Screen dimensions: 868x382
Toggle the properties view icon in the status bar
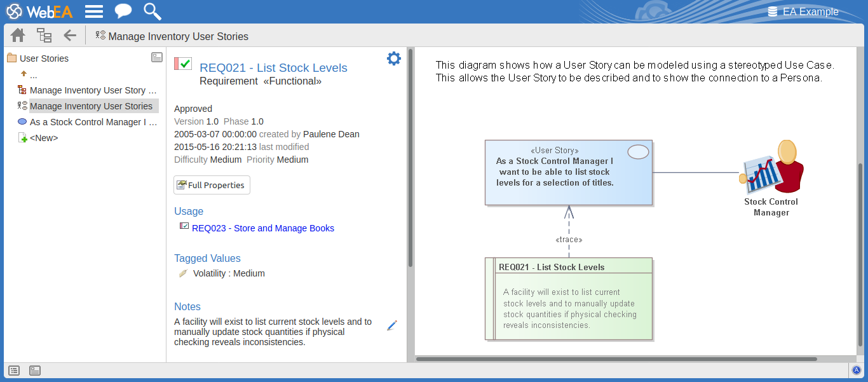pos(35,371)
